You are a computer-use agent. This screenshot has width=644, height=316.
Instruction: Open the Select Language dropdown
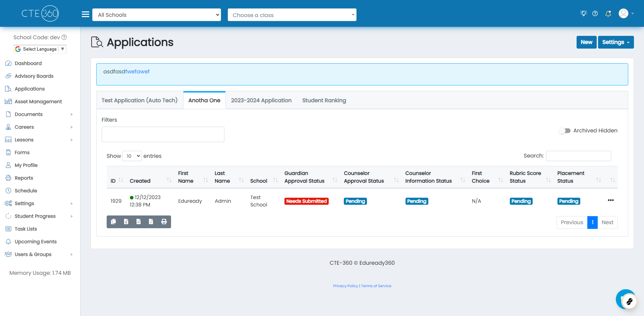click(x=40, y=49)
